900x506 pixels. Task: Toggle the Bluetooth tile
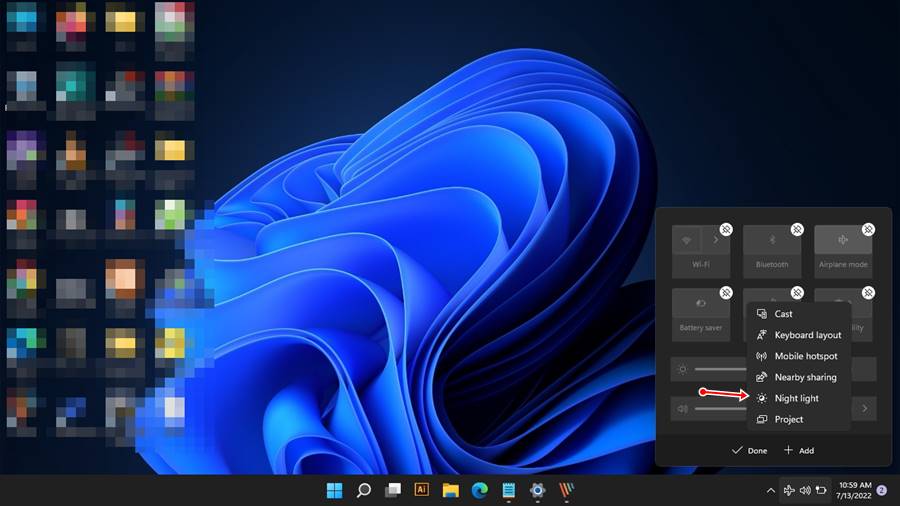pyautogui.click(x=772, y=240)
